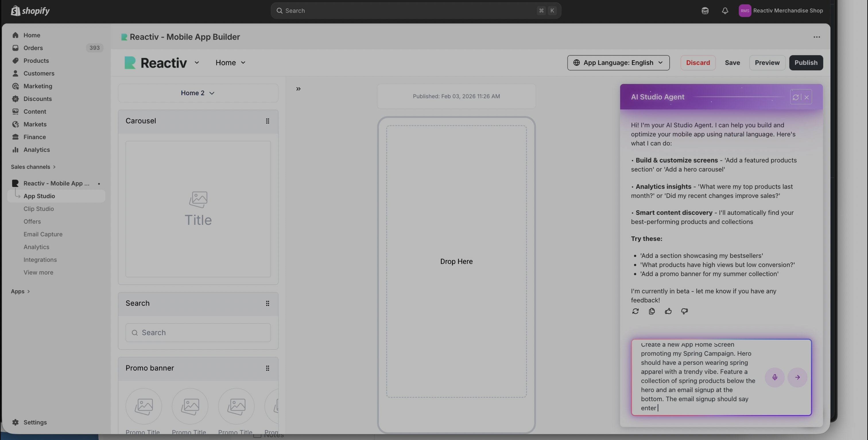Click the Settings gear icon
This screenshot has width=868, height=440.
(x=15, y=422)
